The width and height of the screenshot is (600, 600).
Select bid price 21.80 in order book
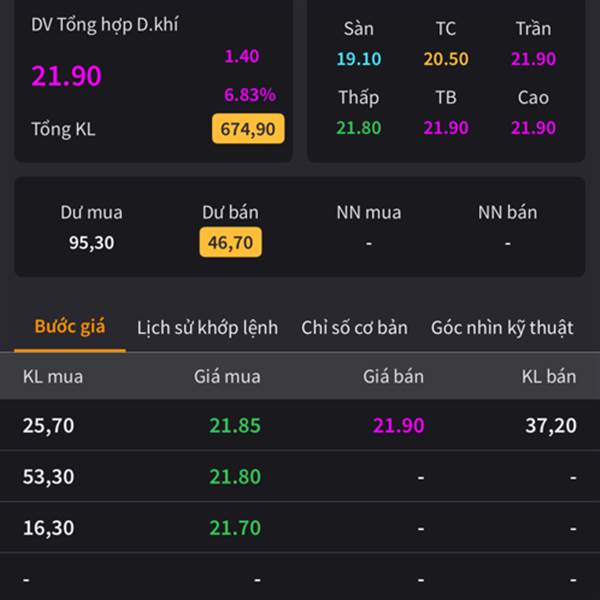pos(235,477)
